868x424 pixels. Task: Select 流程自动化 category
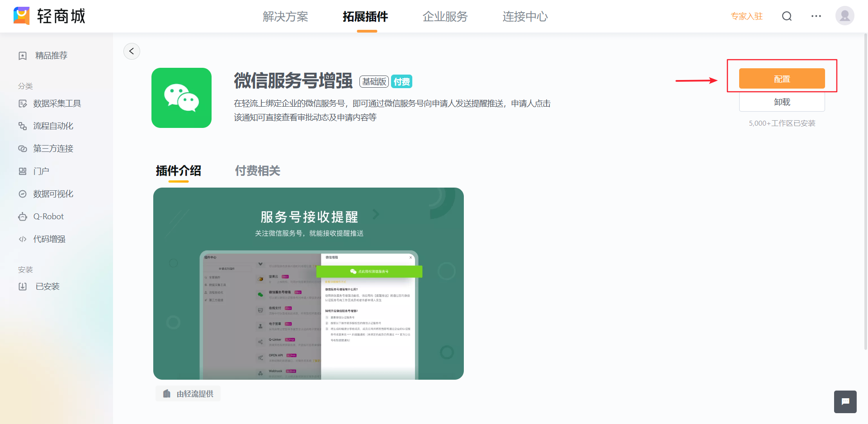click(x=53, y=126)
